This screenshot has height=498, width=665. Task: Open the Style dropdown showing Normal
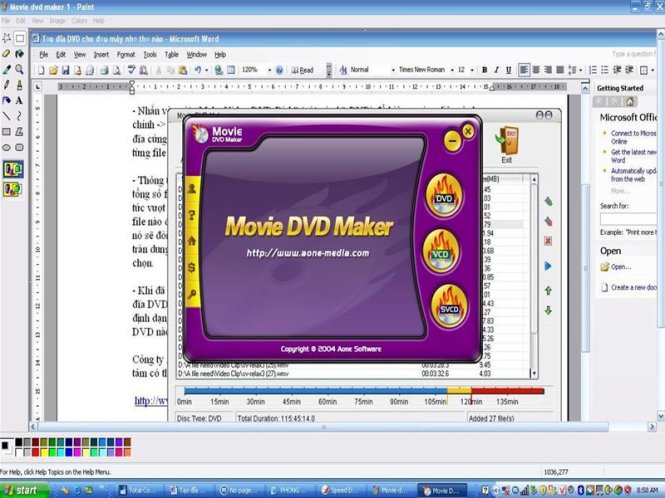pos(393,70)
